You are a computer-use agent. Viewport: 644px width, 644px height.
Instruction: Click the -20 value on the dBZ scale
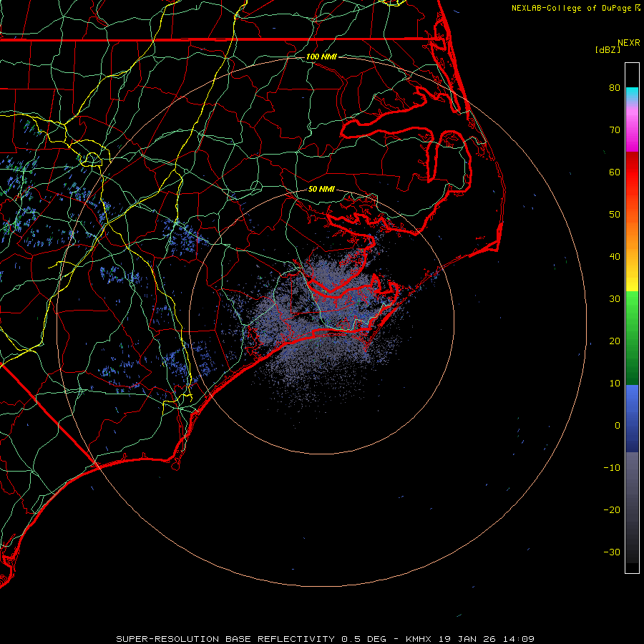[x=612, y=509]
